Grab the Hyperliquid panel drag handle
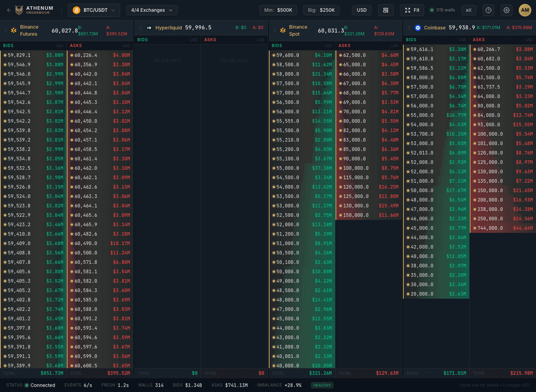 (140, 28)
